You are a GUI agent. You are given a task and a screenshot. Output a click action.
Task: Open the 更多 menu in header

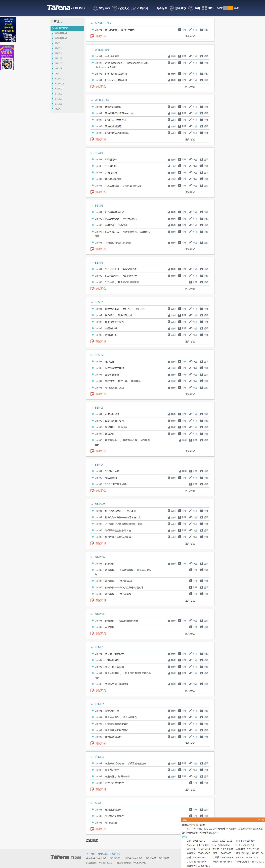click(208, 8)
